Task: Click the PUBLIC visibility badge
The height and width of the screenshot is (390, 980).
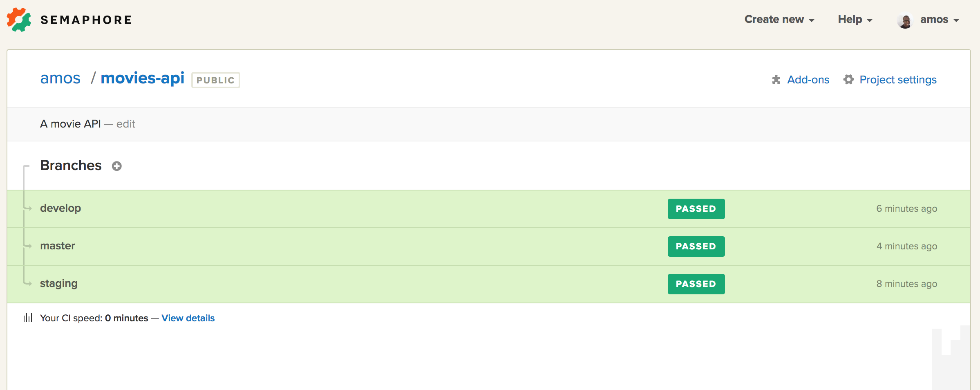Action: click(x=215, y=80)
